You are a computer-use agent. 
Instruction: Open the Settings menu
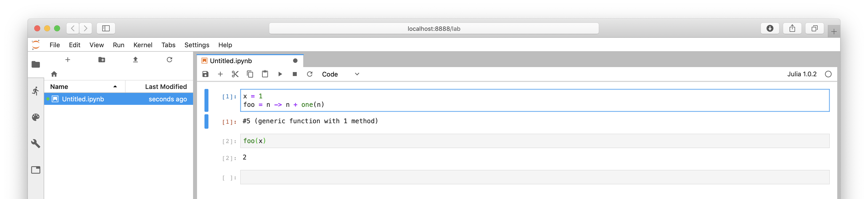[x=197, y=45]
